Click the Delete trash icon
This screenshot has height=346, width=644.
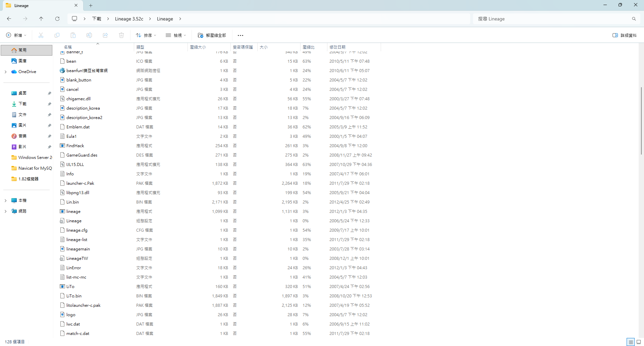click(x=121, y=35)
